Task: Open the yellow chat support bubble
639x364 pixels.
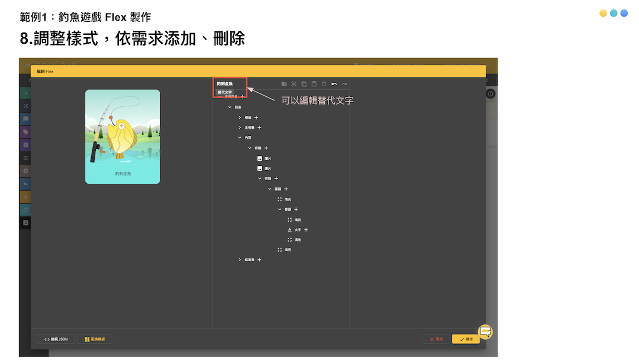Action: (485, 332)
